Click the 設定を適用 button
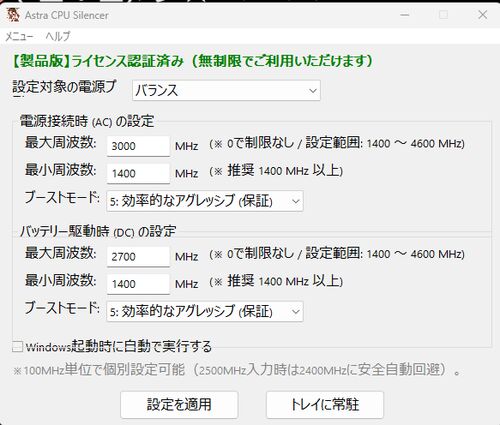 (x=179, y=405)
